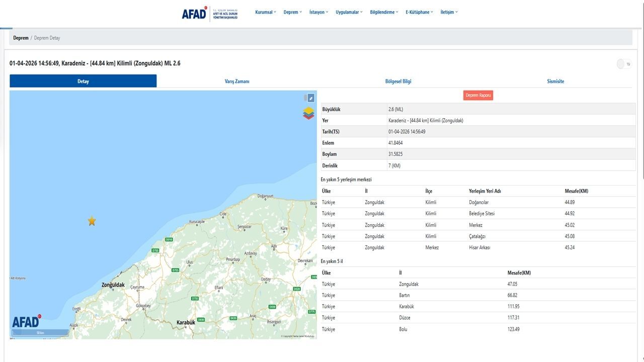Expand the İstasyon menu
644x362 pixels.
[x=318, y=12]
